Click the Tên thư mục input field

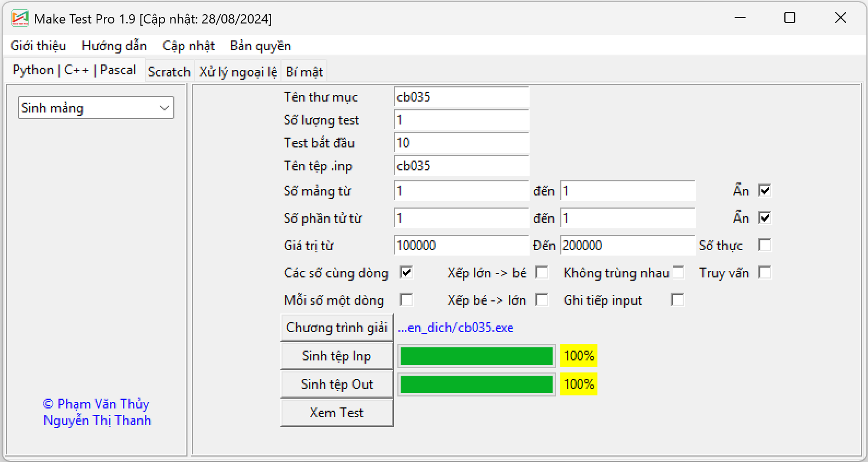pos(462,97)
